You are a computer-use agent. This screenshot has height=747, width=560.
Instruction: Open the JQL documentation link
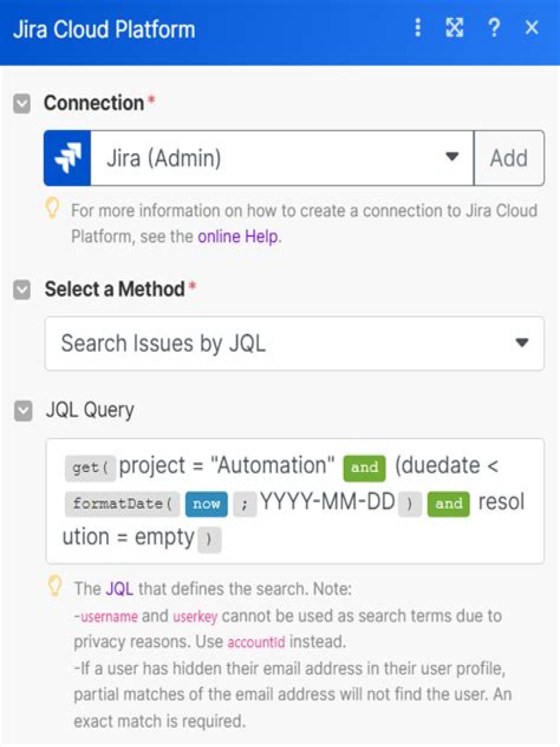(119, 589)
